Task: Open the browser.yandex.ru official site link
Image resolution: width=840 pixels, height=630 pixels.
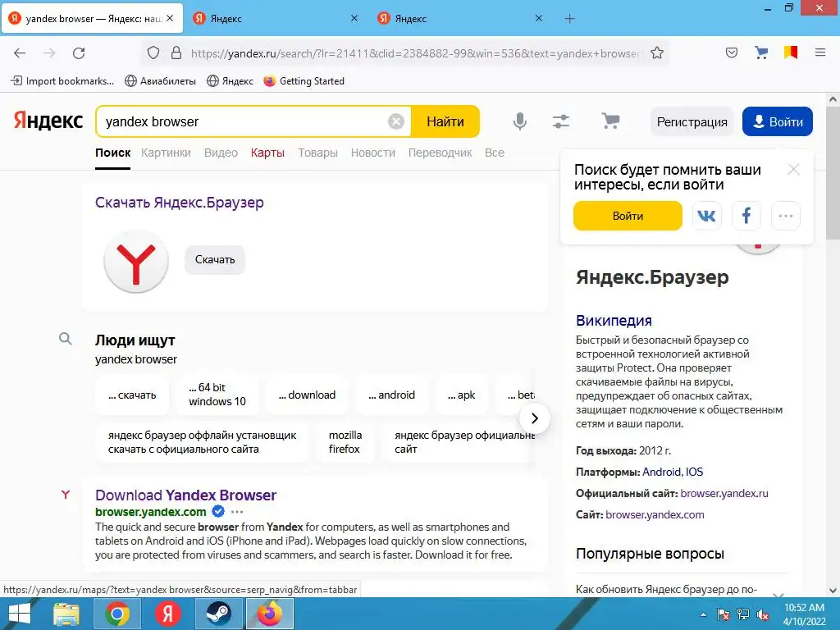Action: 724,493
